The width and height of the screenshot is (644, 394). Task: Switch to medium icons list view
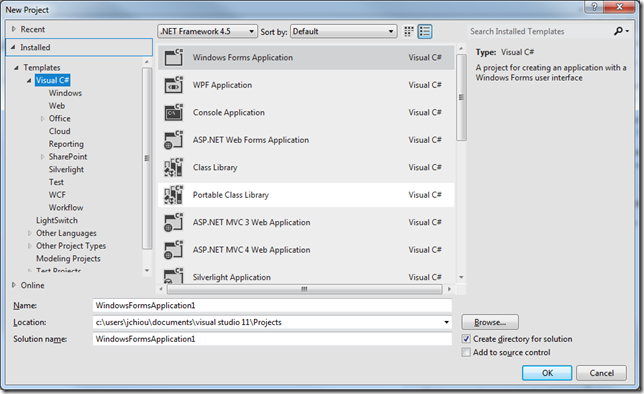(x=425, y=32)
